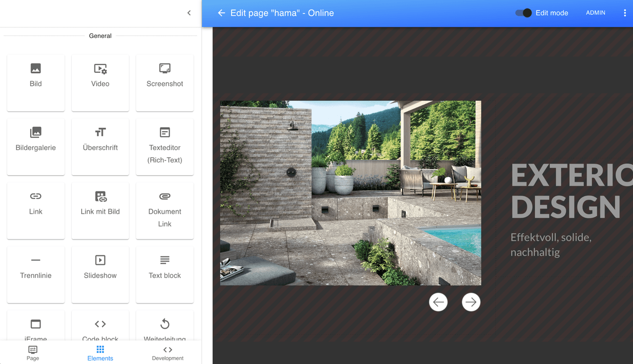The width and height of the screenshot is (633, 364).
Task: Pick the Überschrift heading element
Action: 100,146
